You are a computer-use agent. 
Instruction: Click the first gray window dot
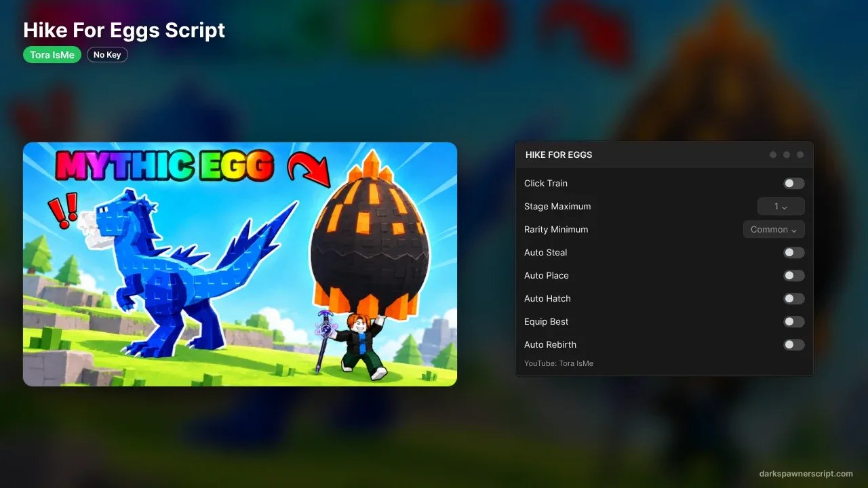[773, 155]
